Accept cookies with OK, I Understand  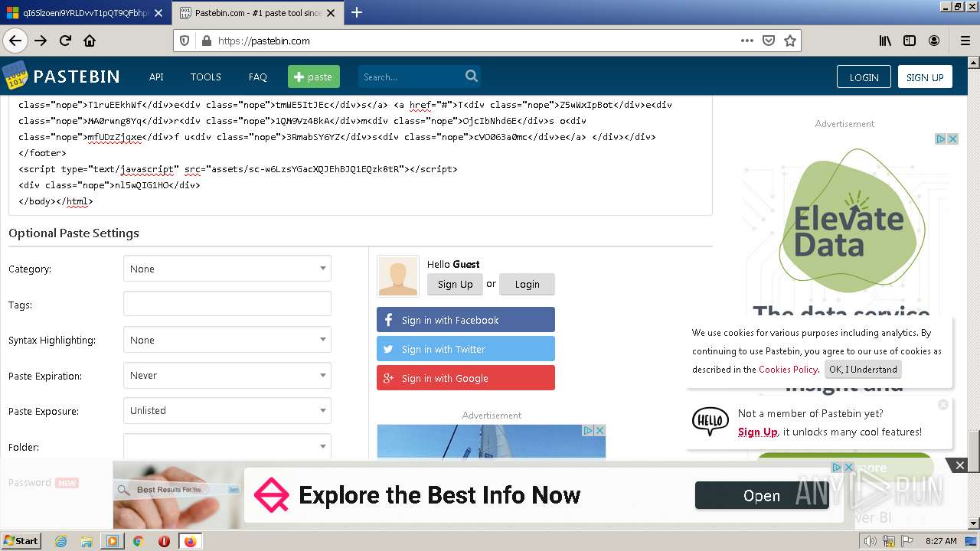(863, 369)
